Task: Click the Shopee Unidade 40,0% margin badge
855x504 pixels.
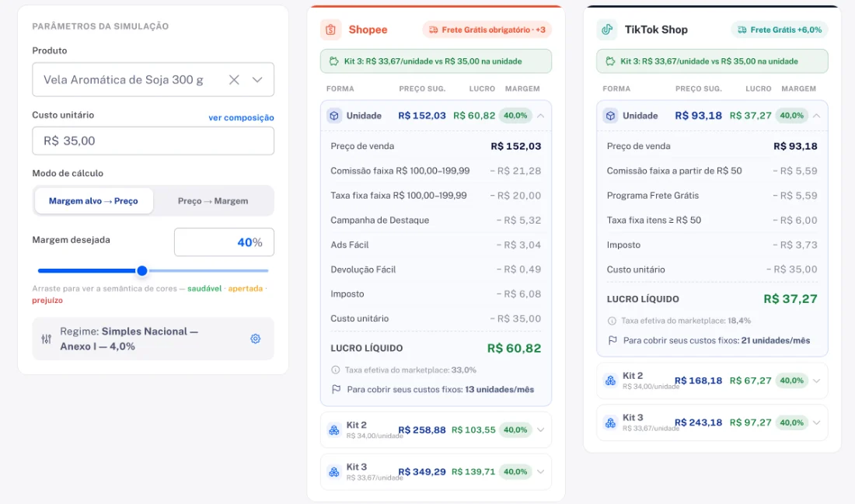Action: 515,116
